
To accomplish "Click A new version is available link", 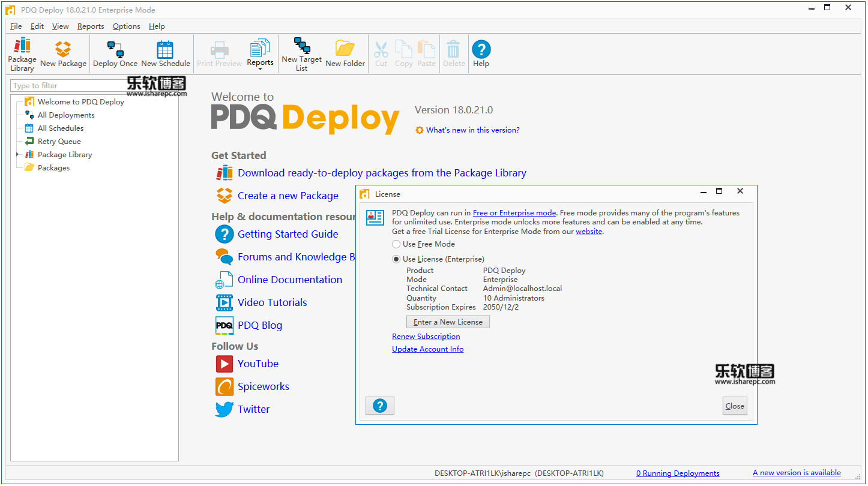I will (797, 473).
